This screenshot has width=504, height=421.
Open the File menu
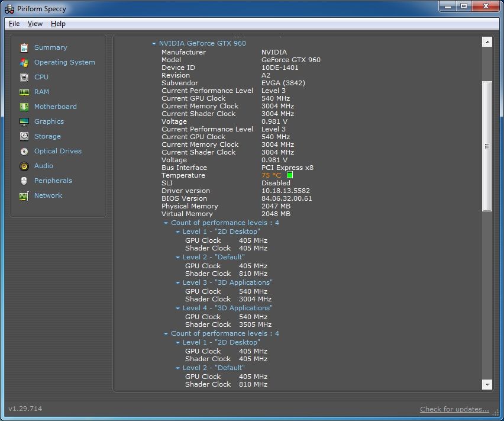pyautogui.click(x=14, y=24)
